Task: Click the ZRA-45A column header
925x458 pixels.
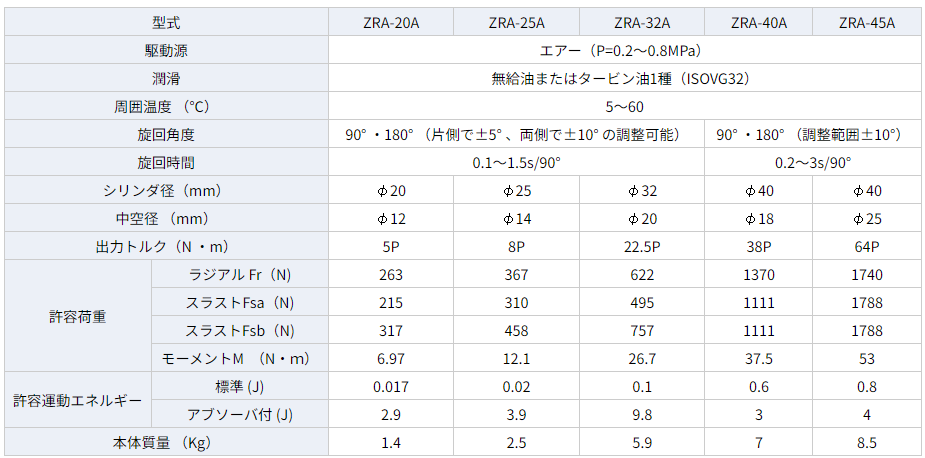Action: [867, 22]
